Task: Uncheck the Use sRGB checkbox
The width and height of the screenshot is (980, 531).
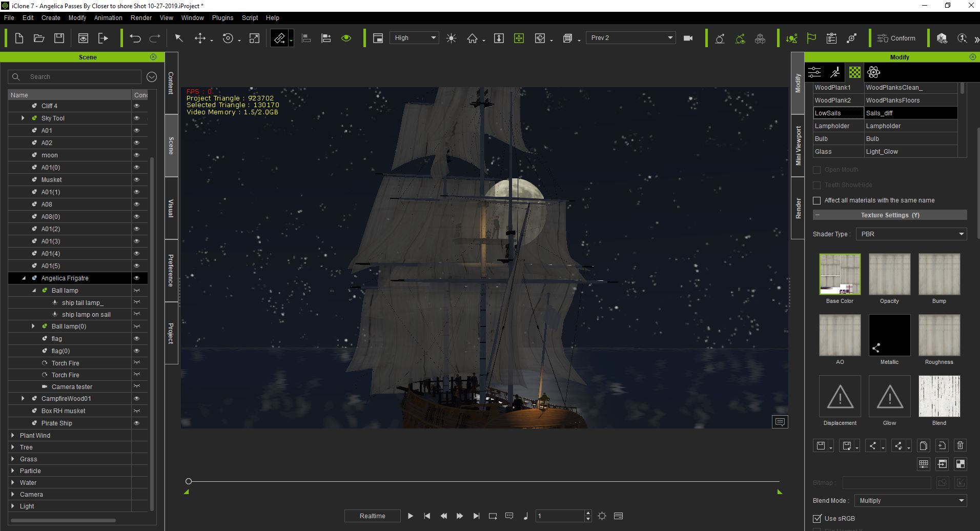Action: (x=817, y=518)
